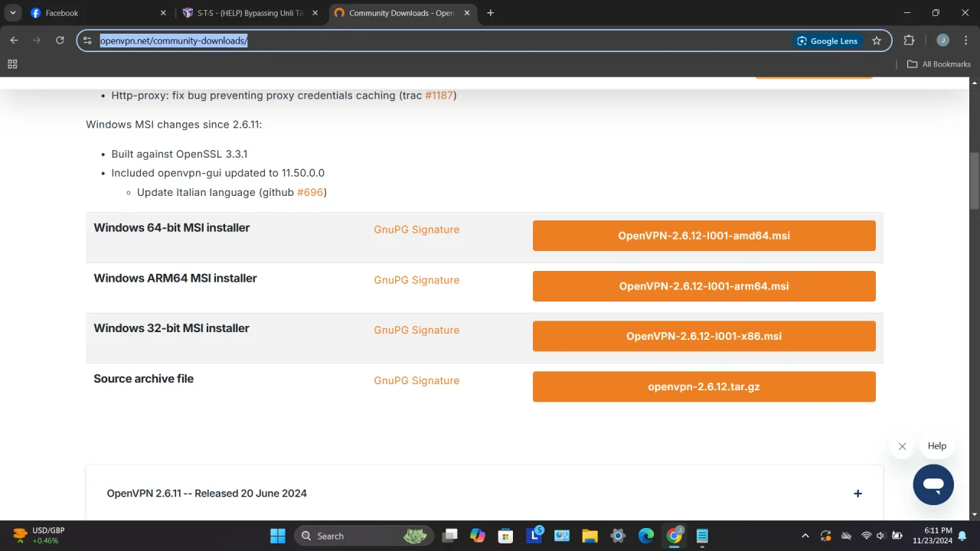Close the S-T-S Bypassing tab
The width and height of the screenshot is (980, 551).
(315, 13)
